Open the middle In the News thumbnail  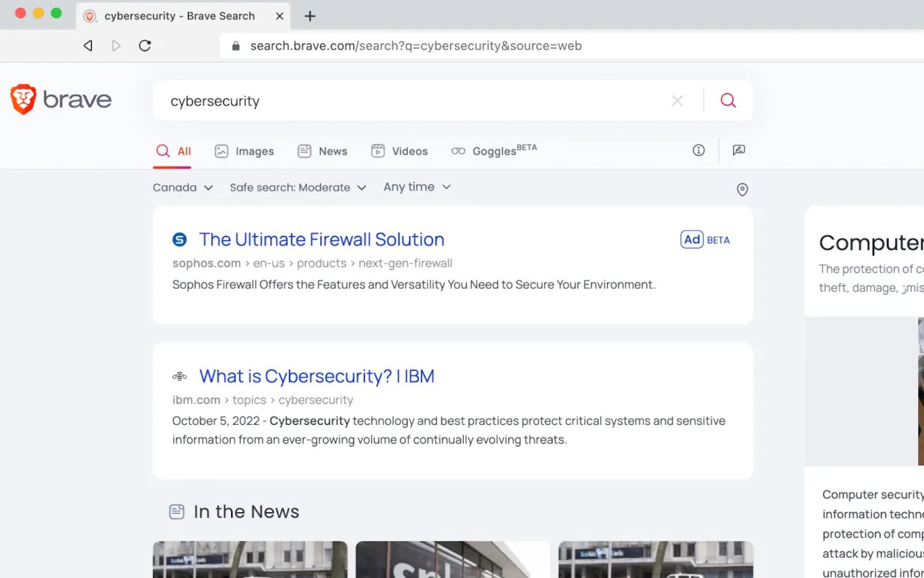[x=453, y=560]
